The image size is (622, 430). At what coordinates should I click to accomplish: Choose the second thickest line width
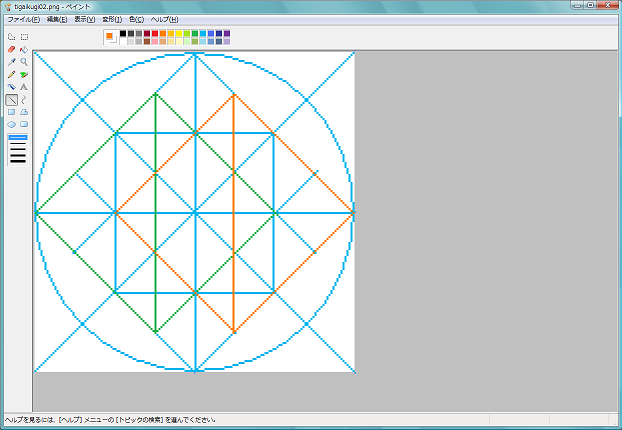click(x=18, y=155)
